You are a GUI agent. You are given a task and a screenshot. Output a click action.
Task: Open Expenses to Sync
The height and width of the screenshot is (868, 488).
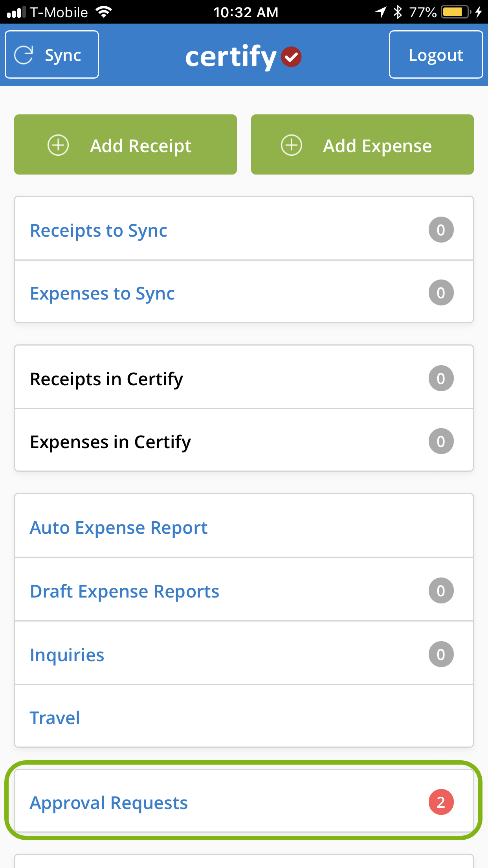click(x=244, y=292)
